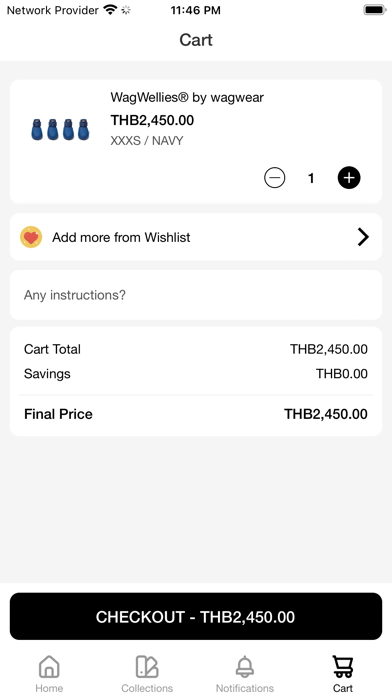The height and width of the screenshot is (696, 392).
Task: Tap the CHECKOUT - THB2,450.00 button
Action: coord(196,617)
